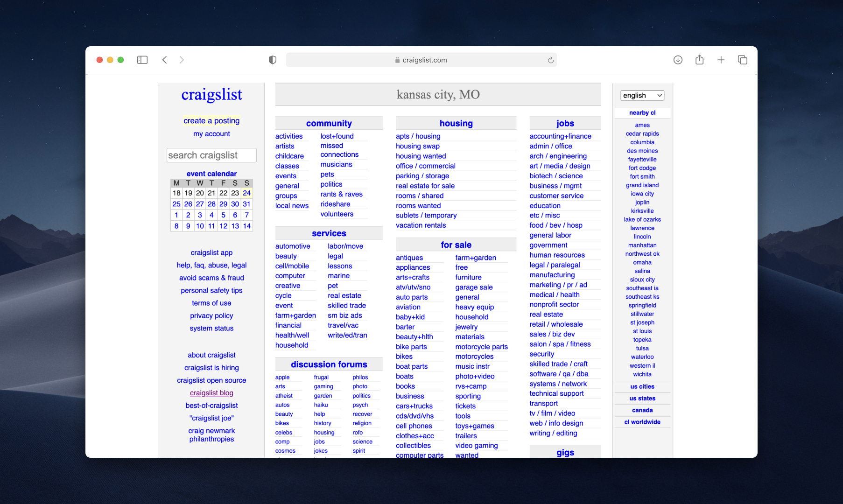Open software / qa / dba jobs
The width and height of the screenshot is (843, 504).
(559, 374)
